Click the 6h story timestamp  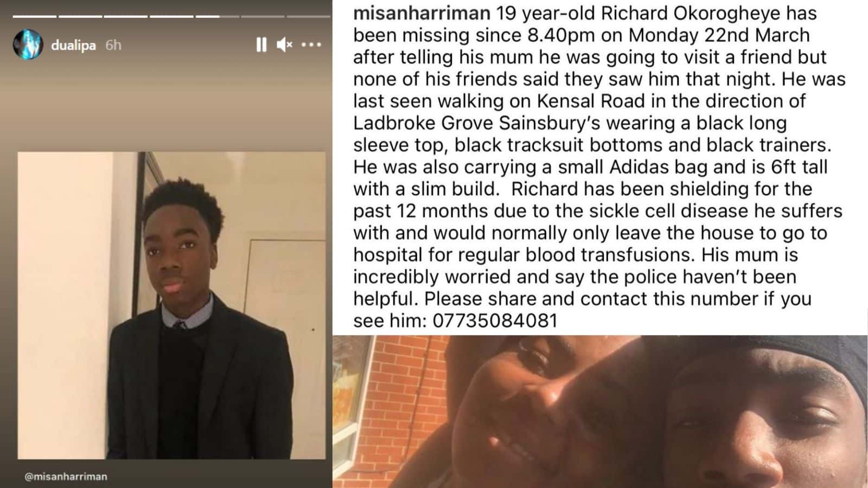(113, 45)
